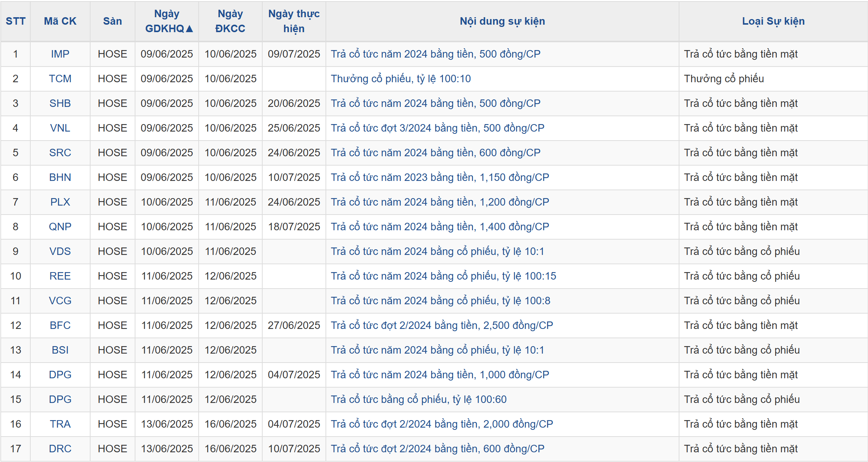Select date 10/07/2025 in BHN row

[x=294, y=177]
